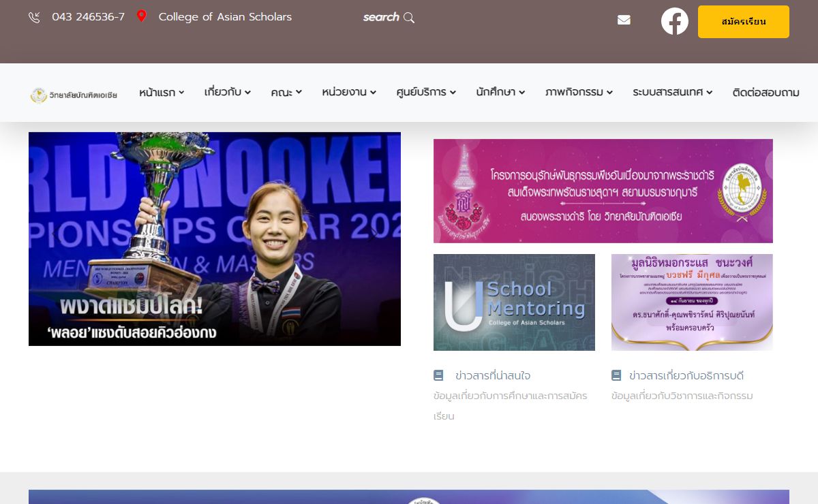This screenshot has width=818, height=504.
Task: Expand the ศูนย์บริการ menu
Action: [426, 93]
